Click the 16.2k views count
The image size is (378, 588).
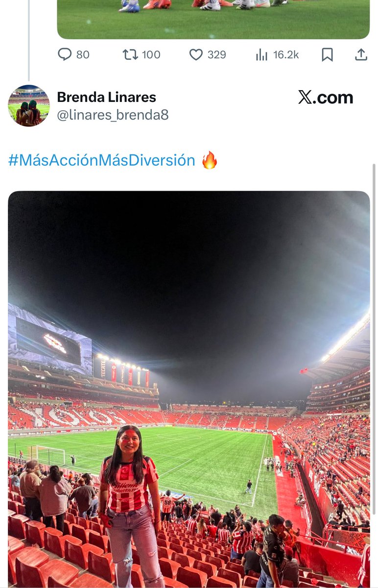point(286,55)
